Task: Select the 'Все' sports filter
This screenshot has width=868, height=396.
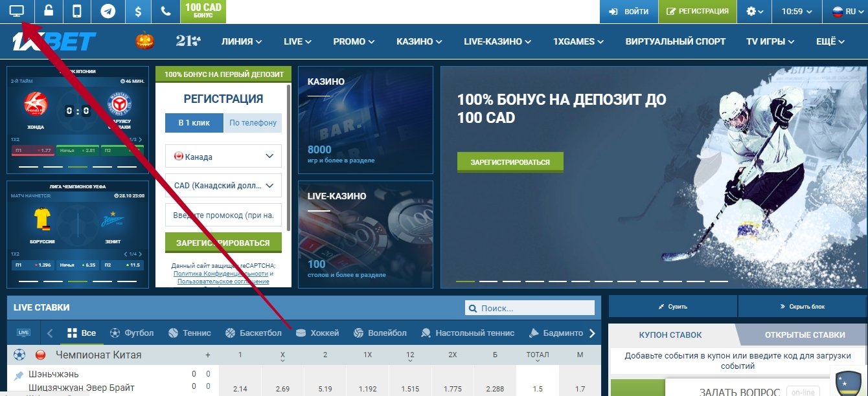Action: coord(82,333)
